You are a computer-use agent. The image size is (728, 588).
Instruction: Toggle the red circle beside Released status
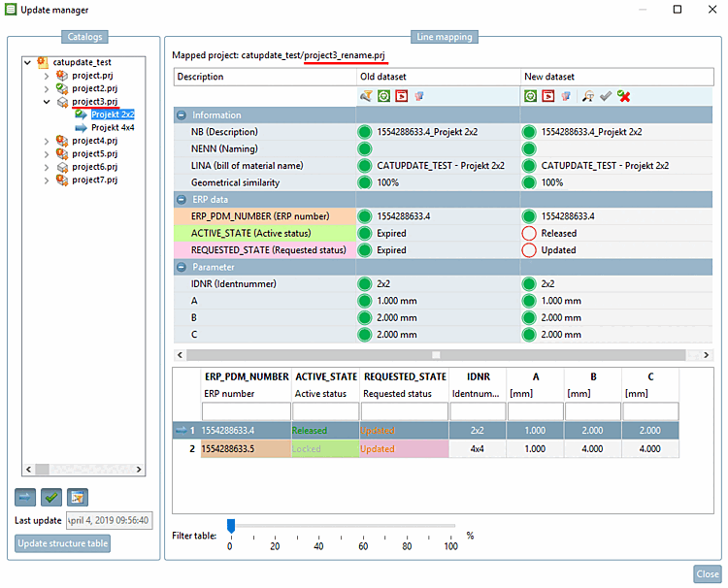point(530,233)
